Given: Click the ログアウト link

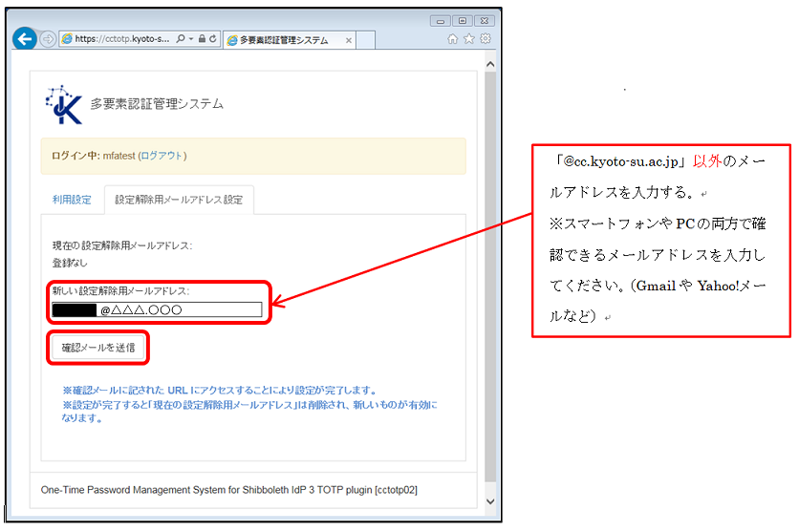Looking at the screenshot, I should pyautogui.click(x=162, y=156).
